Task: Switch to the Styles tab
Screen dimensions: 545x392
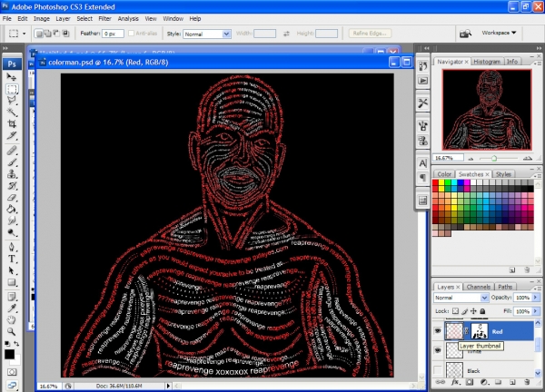Action: point(503,174)
